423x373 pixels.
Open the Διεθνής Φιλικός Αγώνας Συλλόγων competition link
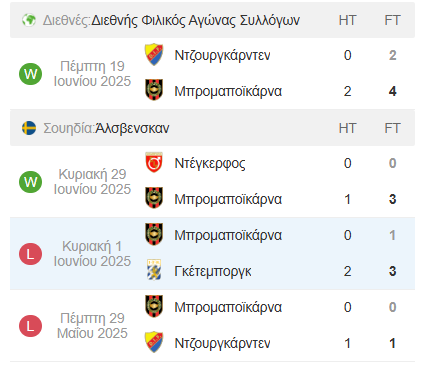click(x=196, y=20)
